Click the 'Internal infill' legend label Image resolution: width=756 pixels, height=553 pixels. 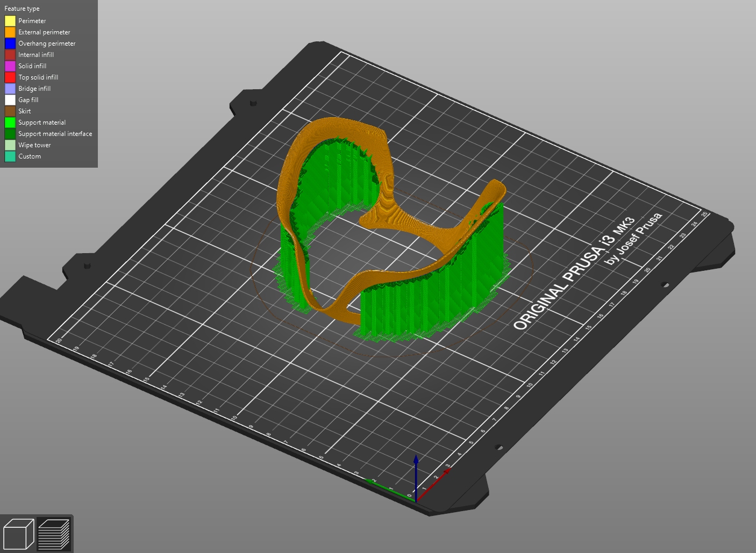coord(36,55)
